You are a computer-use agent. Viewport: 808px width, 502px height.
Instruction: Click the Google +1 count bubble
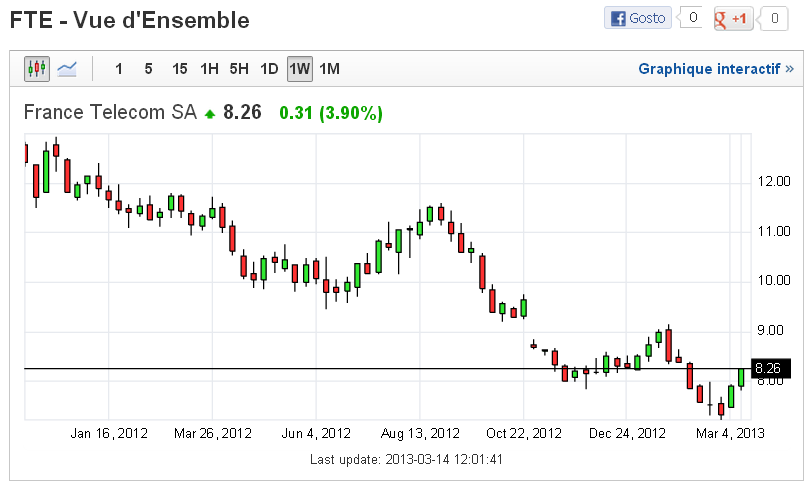772,19
